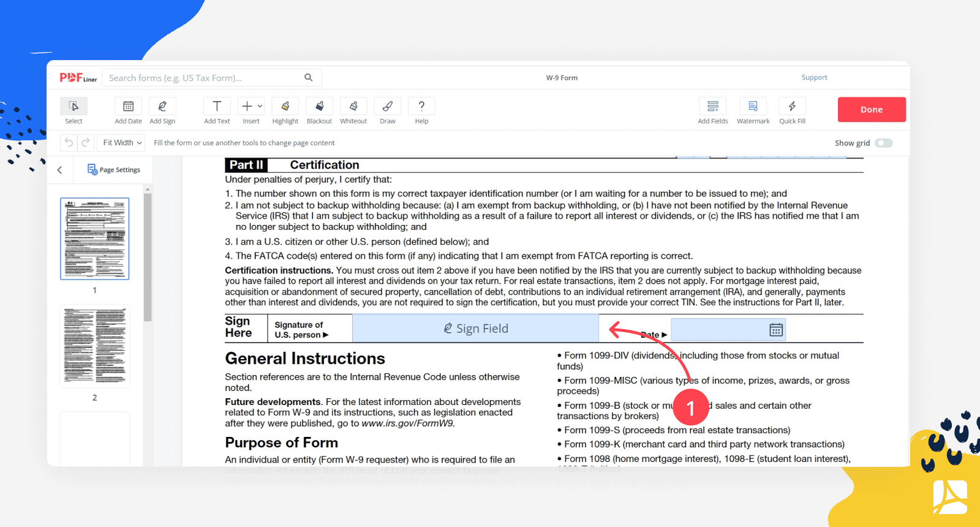Viewport: 980px width, 527px height.
Task: Launch Quick Fill
Action: coord(792,106)
